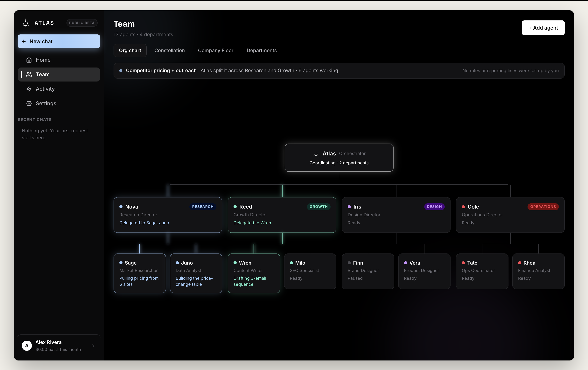Click the Home house icon
This screenshot has height=370, width=588.
[x=29, y=60]
